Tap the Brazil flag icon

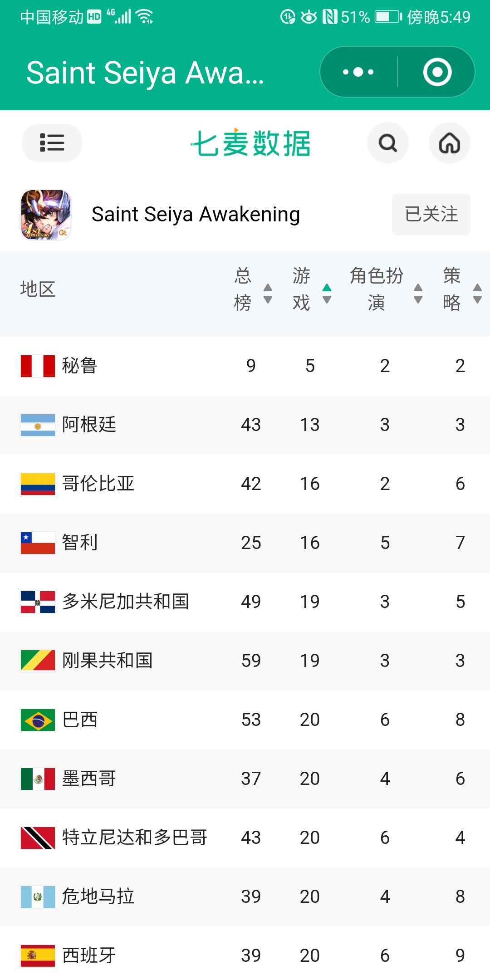(x=38, y=720)
